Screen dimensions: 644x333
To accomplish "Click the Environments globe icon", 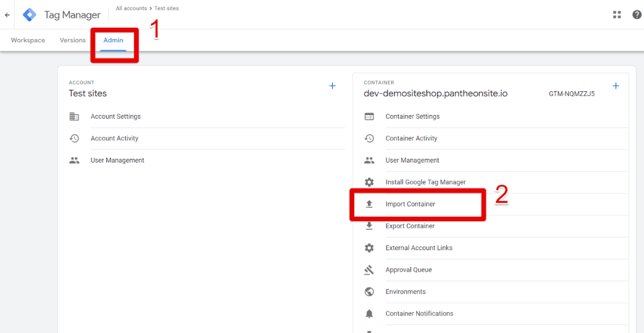I will [x=369, y=292].
